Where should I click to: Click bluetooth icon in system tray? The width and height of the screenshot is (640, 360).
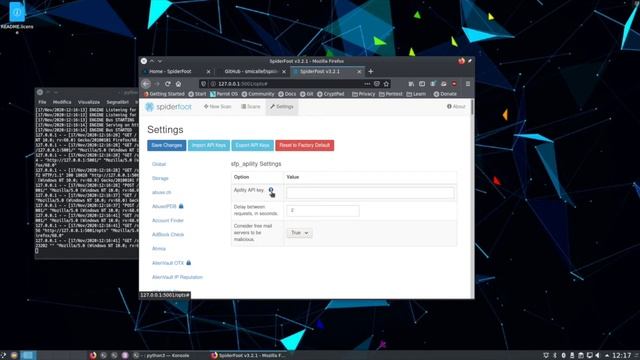point(555,355)
